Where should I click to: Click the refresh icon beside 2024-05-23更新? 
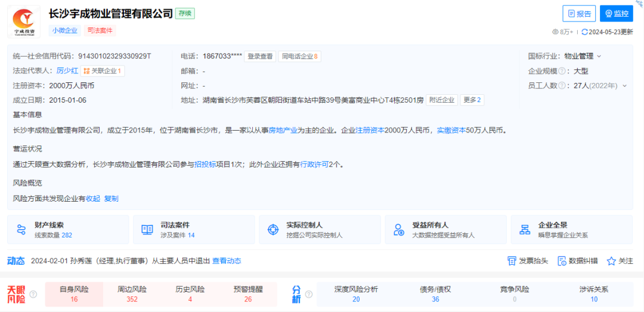click(585, 32)
